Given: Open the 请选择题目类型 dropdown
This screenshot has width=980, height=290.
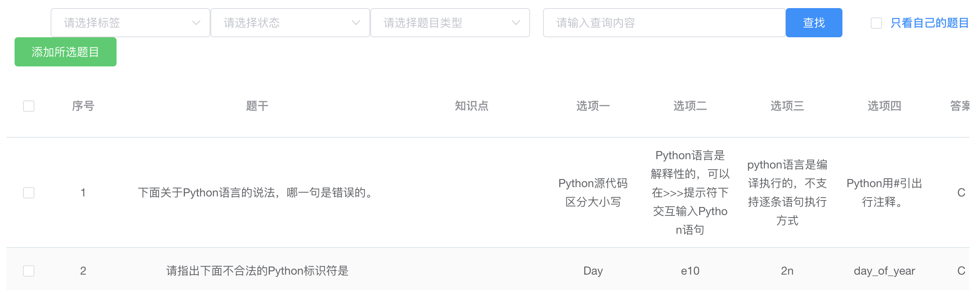Looking at the screenshot, I should 450,23.
